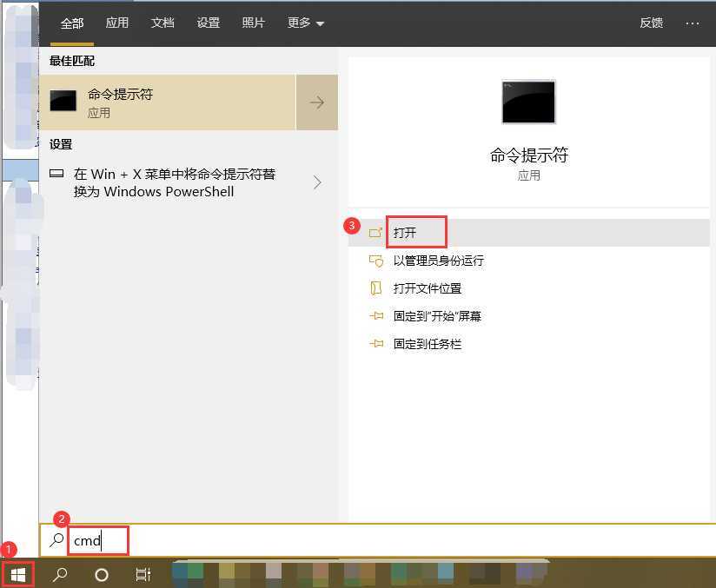Viewport: 716px width, 588px height.
Task: Expand the 更多 dropdown
Action: [306, 23]
